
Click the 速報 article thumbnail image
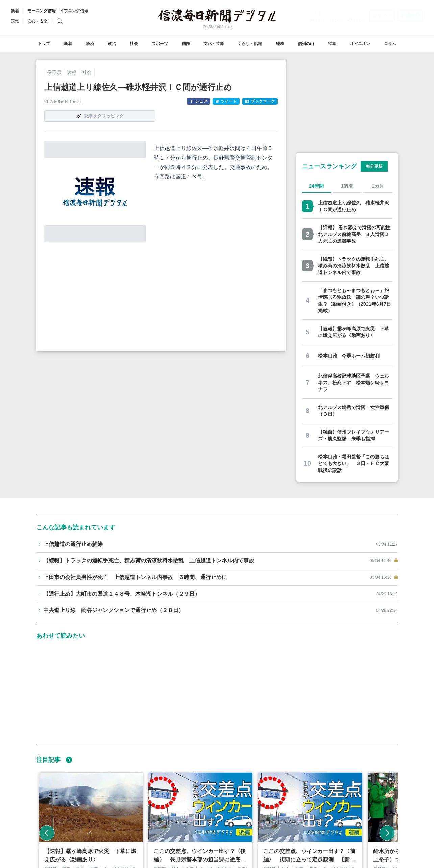coord(95,192)
